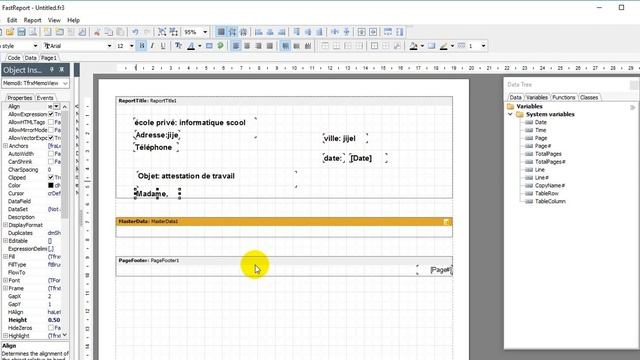Align text center
The height and width of the screenshot is (360, 640).
247,46
